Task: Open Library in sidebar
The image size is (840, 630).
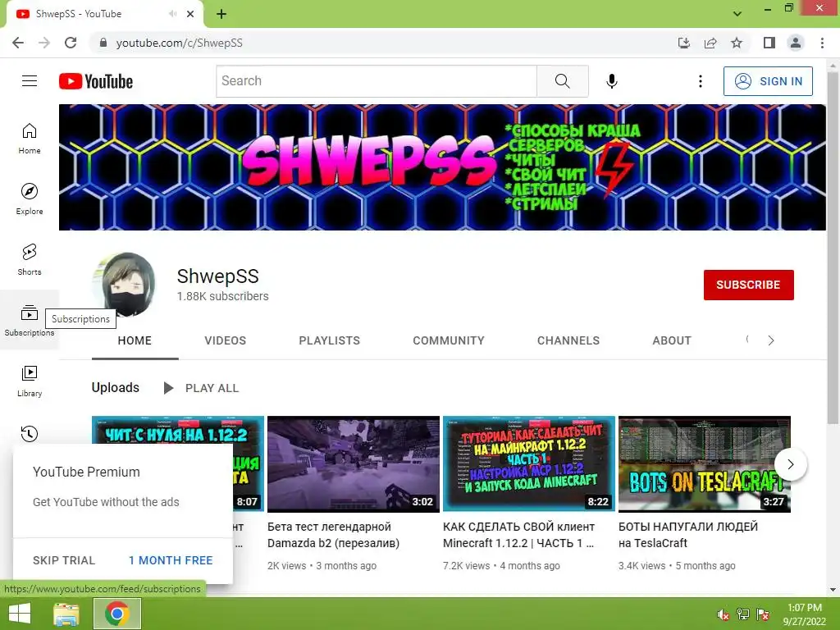Action: (30, 381)
